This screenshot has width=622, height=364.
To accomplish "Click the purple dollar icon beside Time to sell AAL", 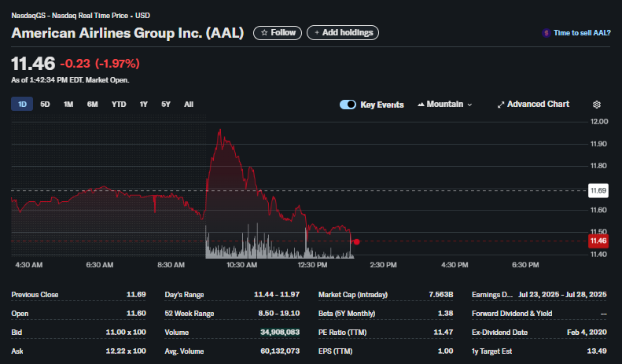I will click(x=547, y=33).
